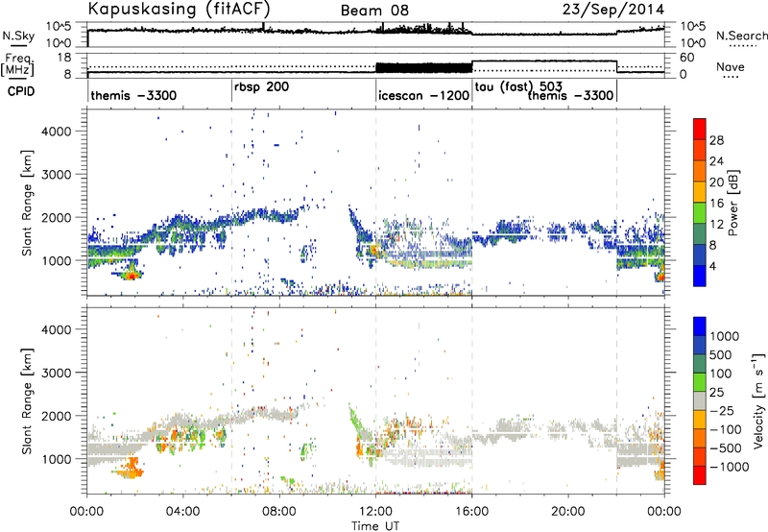The image size is (768, 532).
Task: Click the '500' tick on the velocity colorbar
Action: [719, 354]
